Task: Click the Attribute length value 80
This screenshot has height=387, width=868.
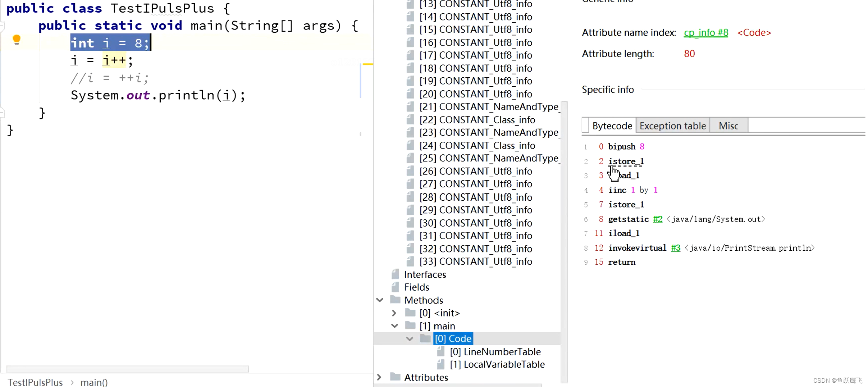Action: coord(689,54)
